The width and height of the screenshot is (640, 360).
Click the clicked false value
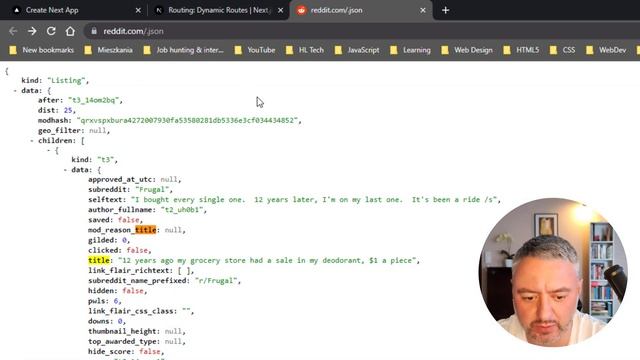click(137, 250)
